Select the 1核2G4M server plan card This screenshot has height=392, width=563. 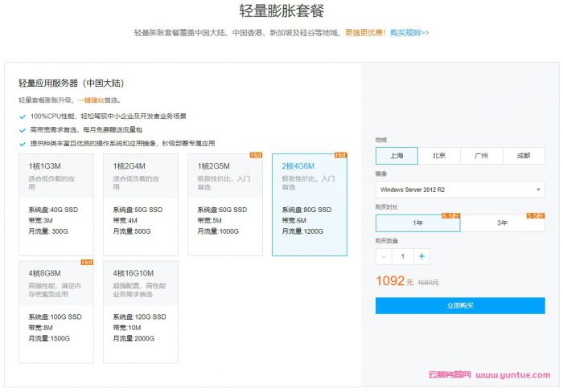[141, 204]
